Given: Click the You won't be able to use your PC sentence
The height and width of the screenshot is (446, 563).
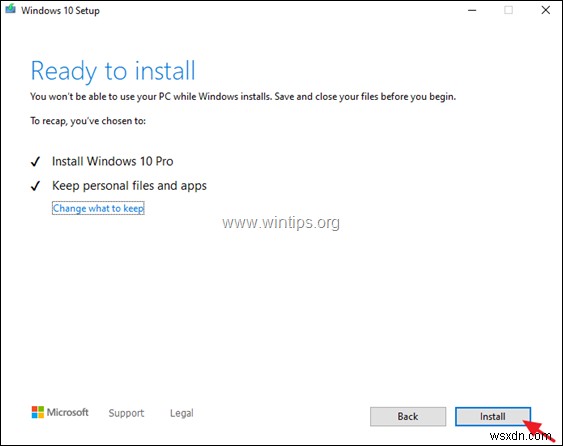Looking at the screenshot, I should pyautogui.click(x=243, y=97).
